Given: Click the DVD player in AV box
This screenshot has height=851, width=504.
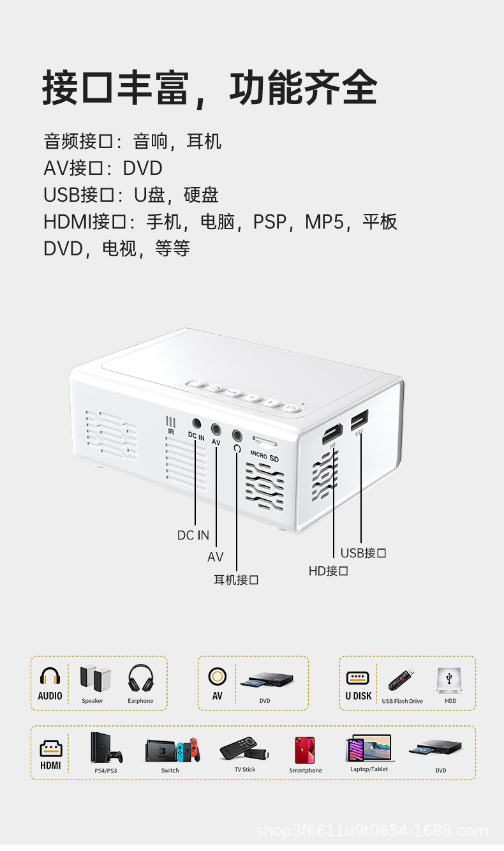Looking at the screenshot, I should [267, 681].
